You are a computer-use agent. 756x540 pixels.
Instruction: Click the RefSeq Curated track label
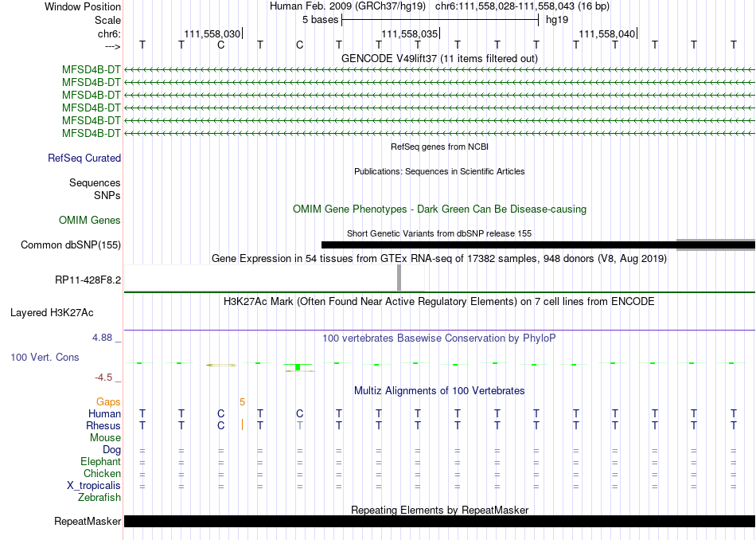point(84,158)
